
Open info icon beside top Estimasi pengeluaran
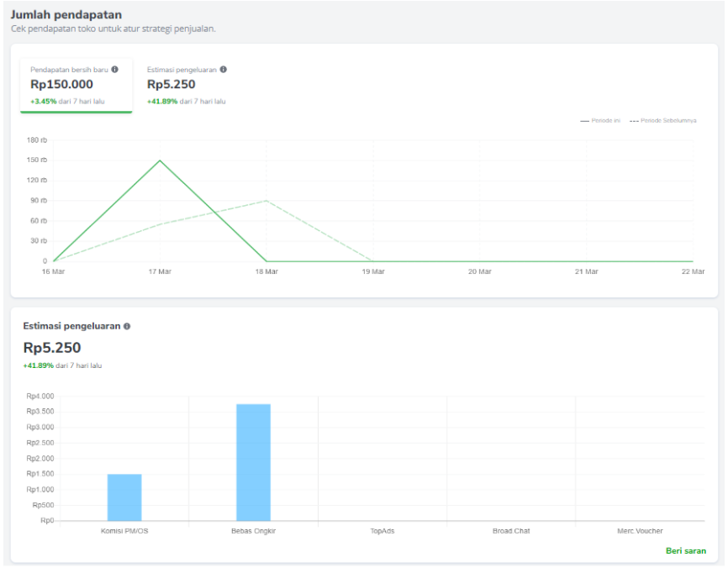coord(224,70)
